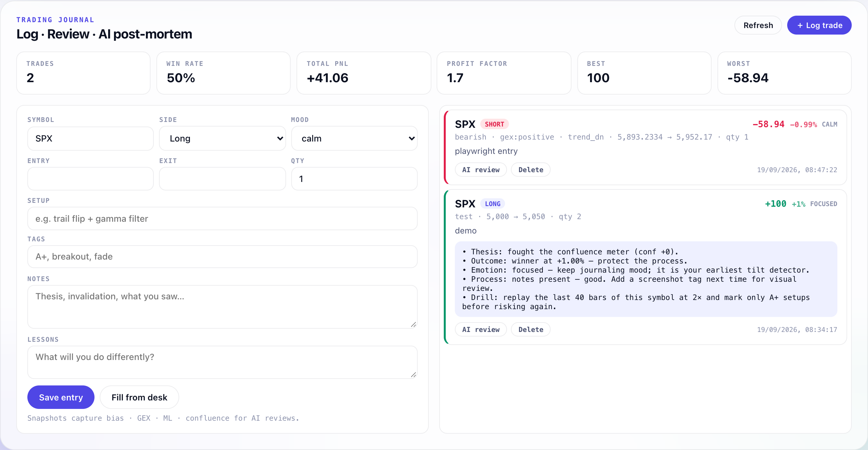868x450 pixels.
Task: Click the Exit price input field
Action: 223,179
